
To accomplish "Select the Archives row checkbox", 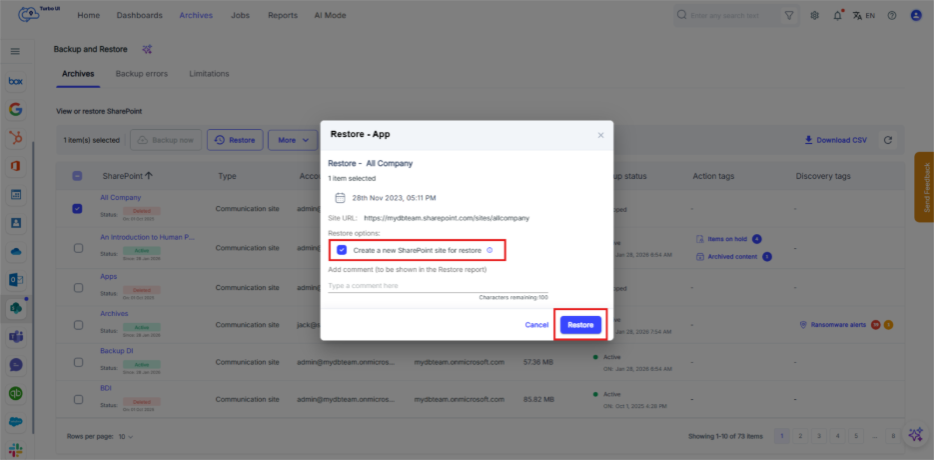I will (x=78, y=324).
